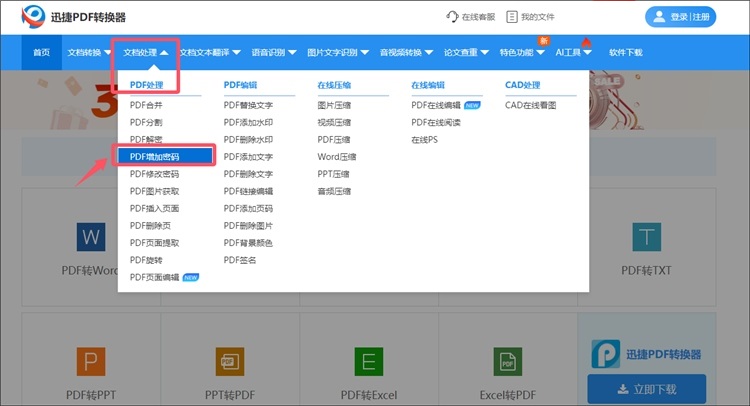
Task: Open PDF压缩 under 在线压缩
Action: coord(334,140)
